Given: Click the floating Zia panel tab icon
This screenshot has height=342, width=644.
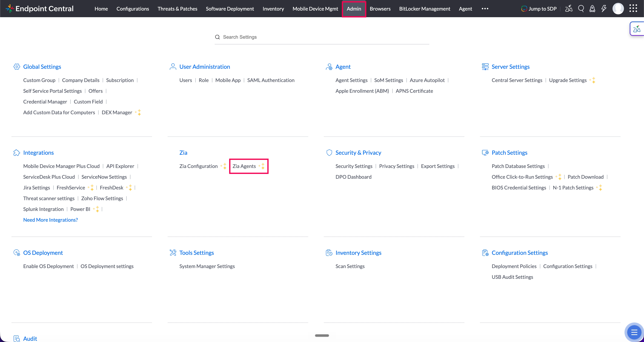Looking at the screenshot, I should (637, 29).
